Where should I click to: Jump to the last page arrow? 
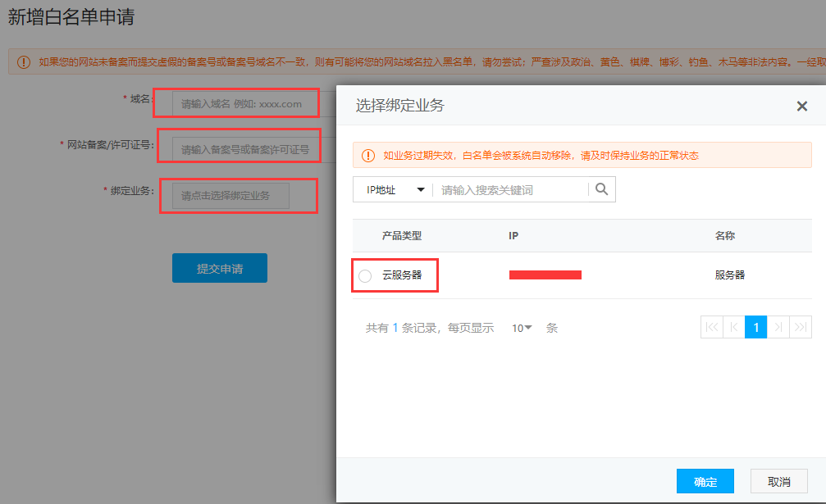[x=800, y=327]
